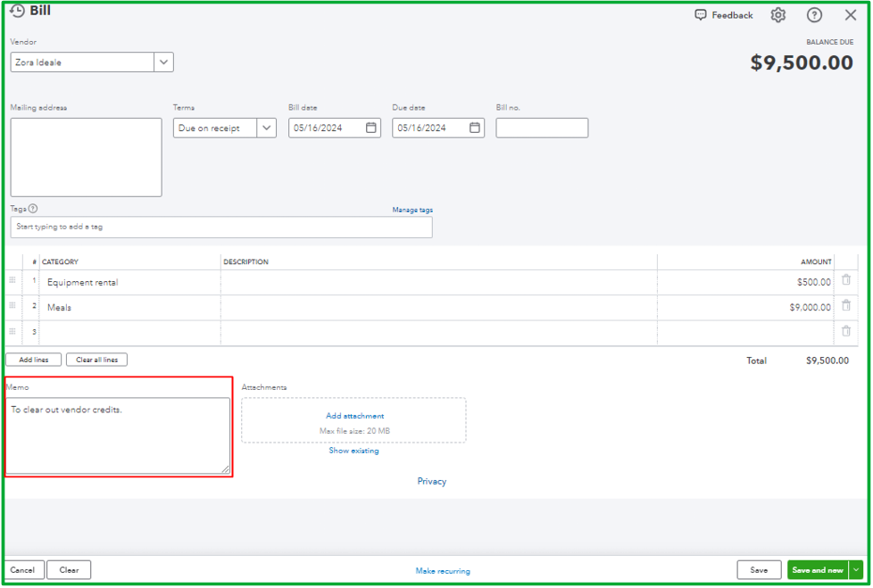873x588 pixels.
Task: Expand the Terms dropdown arrow
Action: pyautogui.click(x=267, y=128)
